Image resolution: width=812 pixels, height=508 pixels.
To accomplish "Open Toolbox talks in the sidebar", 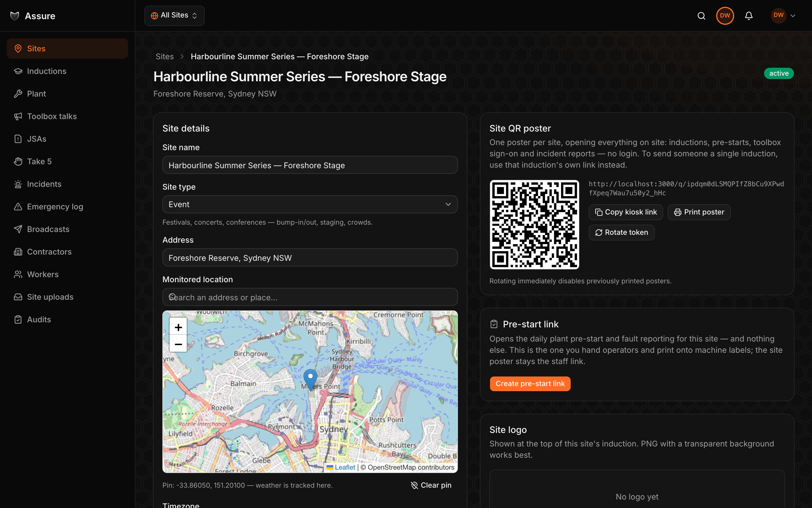I will 67,116.
